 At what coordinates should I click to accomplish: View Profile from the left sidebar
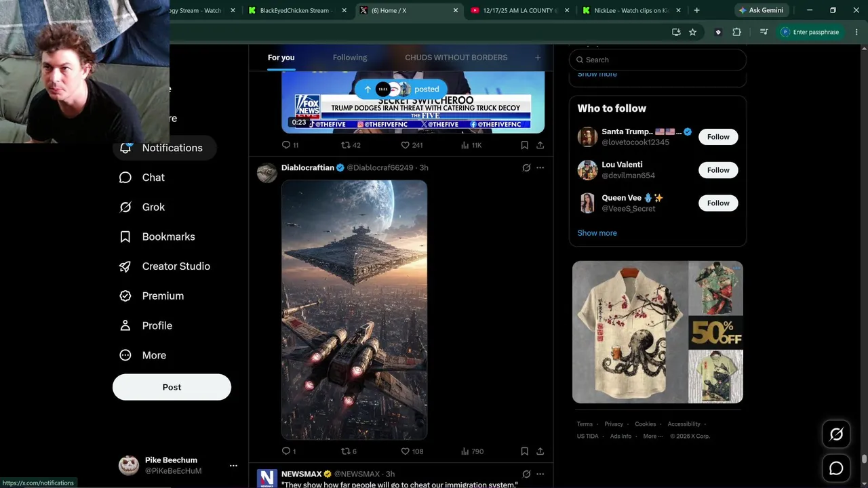pyautogui.click(x=146, y=325)
